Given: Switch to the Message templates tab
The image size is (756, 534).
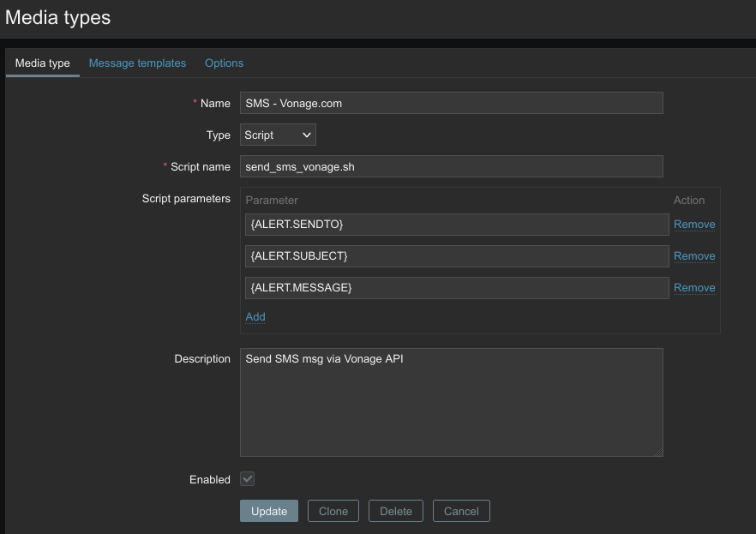Looking at the screenshot, I should click(x=137, y=63).
